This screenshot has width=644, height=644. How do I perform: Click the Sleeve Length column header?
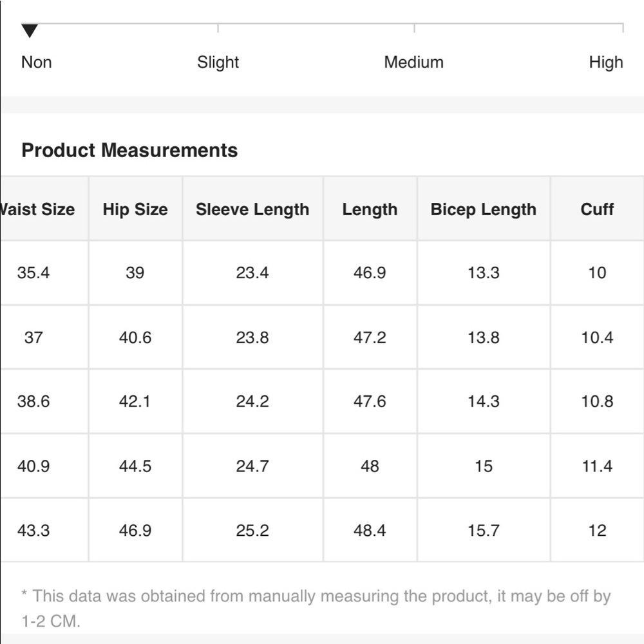click(x=252, y=209)
